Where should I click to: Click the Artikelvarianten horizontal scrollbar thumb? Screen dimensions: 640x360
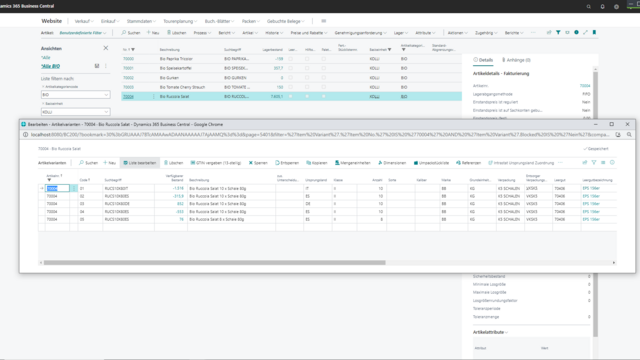(x=215, y=263)
